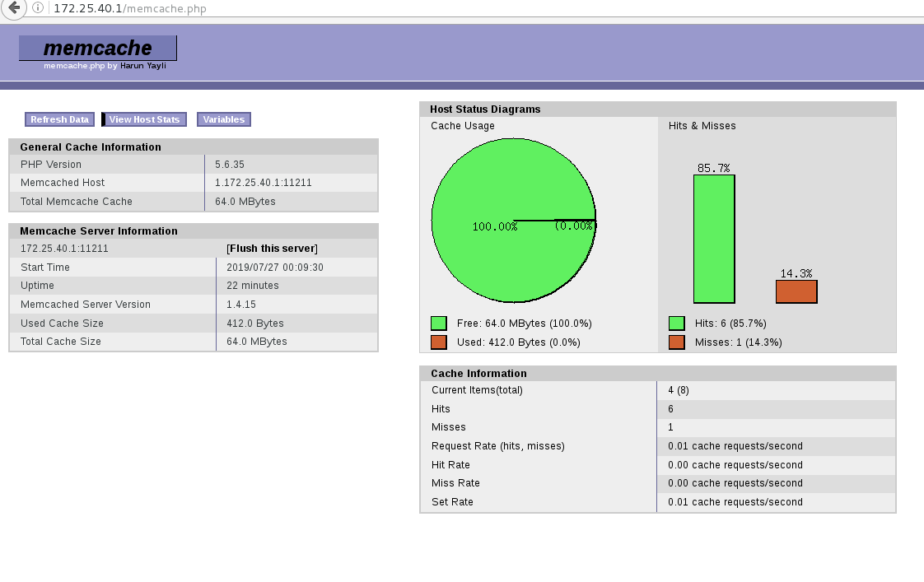Select the PHP Version value 5.6.35
Screen dimensions: 924x582
tap(230, 165)
